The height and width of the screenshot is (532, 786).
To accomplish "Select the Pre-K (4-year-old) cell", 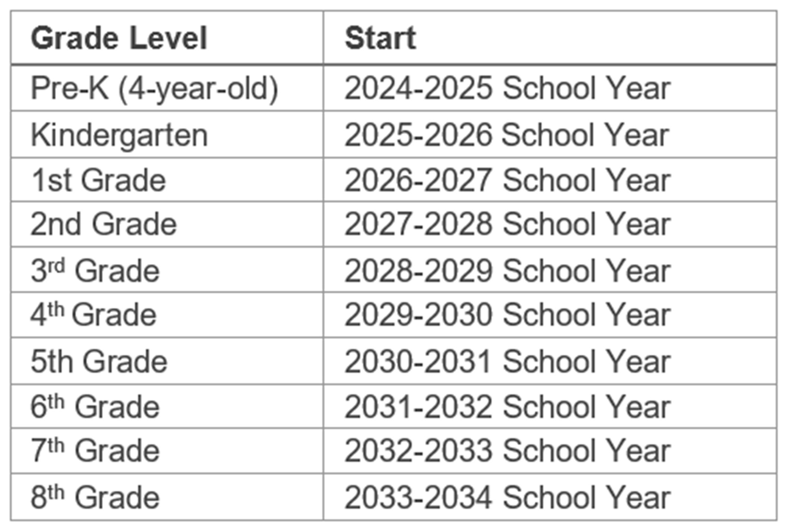I will pos(167,88).
